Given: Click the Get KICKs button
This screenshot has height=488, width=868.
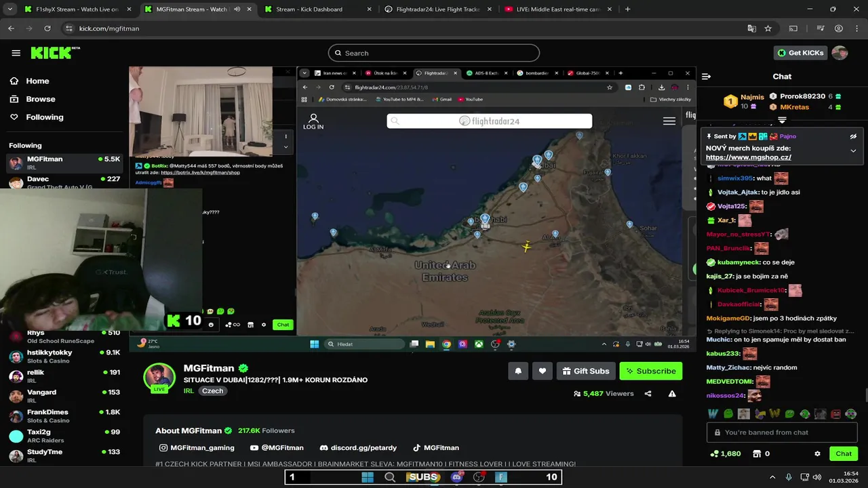Looking at the screenshot, I should point(800,53).
